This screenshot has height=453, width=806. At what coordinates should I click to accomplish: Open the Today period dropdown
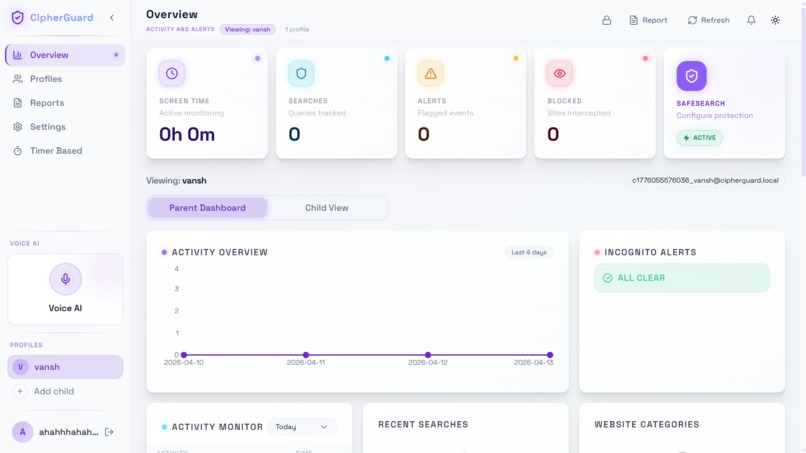click(301, 427)
